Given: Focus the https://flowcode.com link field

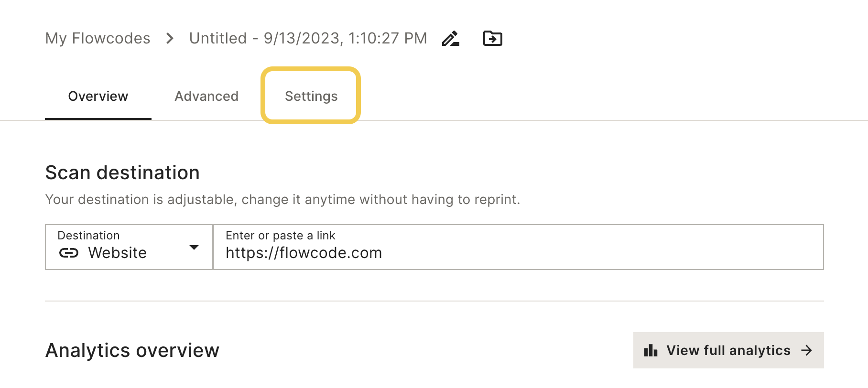Looking at the screenshot, I should click(x=519, y=247).
